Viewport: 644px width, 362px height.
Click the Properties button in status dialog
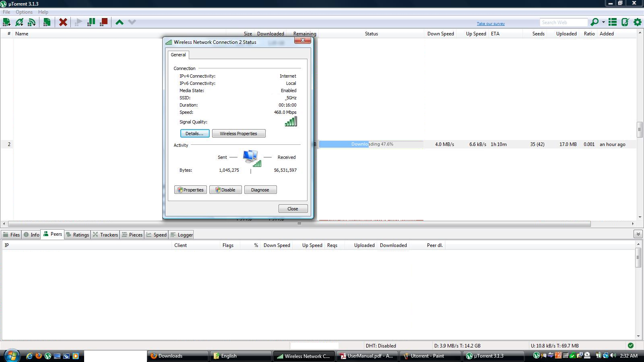pos(190,190)
